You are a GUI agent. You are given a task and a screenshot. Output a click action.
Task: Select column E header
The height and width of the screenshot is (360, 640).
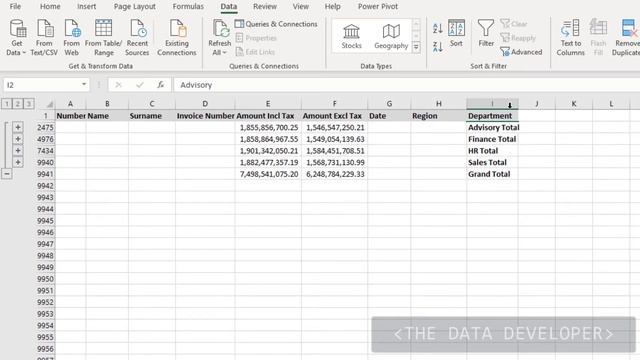click(x=268, y=104)
